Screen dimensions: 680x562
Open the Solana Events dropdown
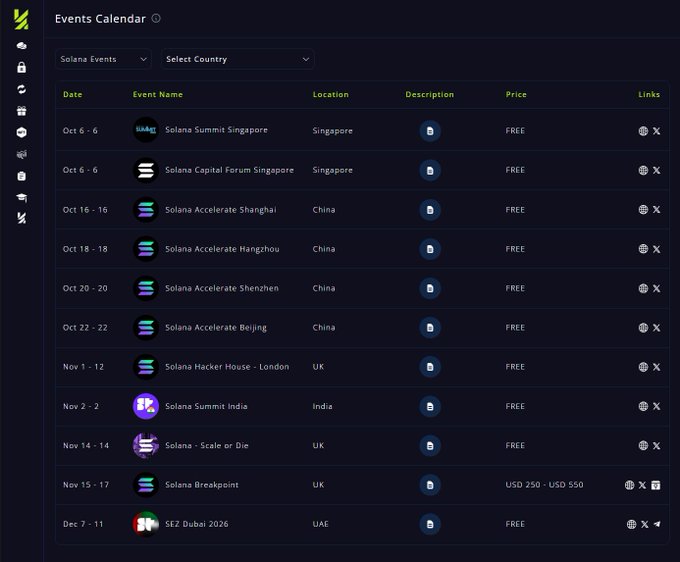tap(103, 59)
